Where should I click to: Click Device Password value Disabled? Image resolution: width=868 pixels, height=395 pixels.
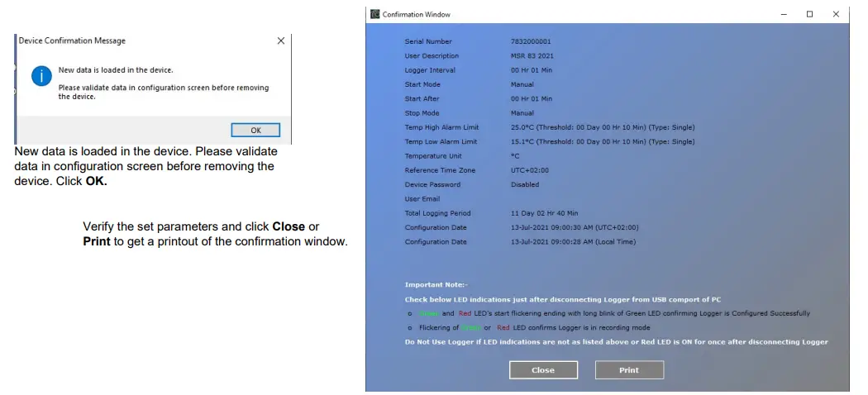[x=525, y=185]
